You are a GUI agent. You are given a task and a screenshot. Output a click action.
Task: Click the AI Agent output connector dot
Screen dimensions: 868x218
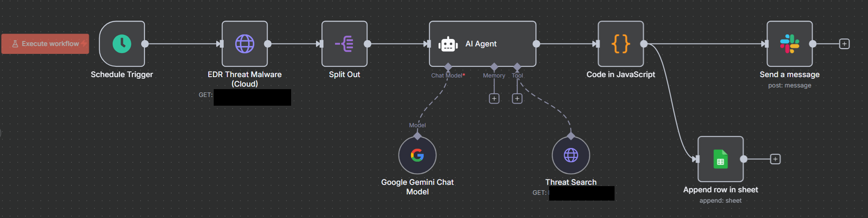coord(536,44)
